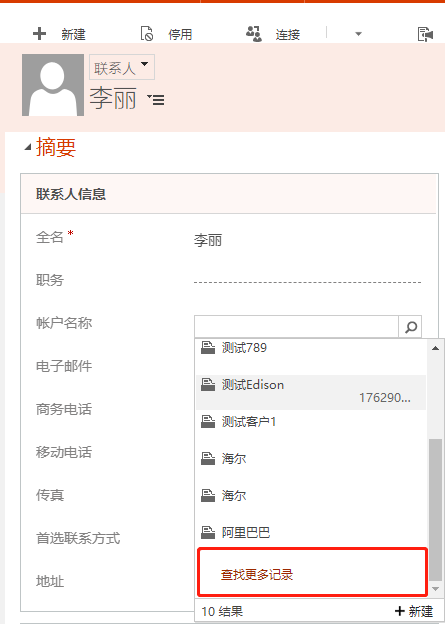Click the scrollbar up arrow in lookup list
Screen dimensions: 445x624
coord(435,348)
